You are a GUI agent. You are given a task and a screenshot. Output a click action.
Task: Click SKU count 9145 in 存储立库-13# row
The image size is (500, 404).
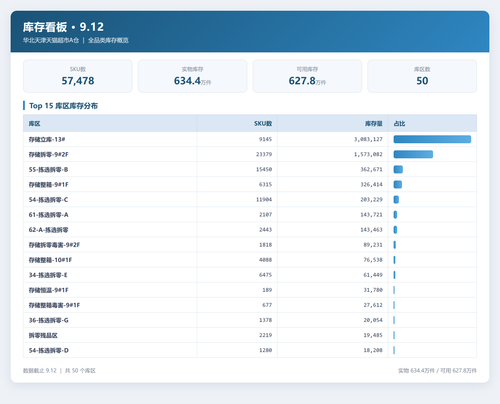[x=265, y=139]
